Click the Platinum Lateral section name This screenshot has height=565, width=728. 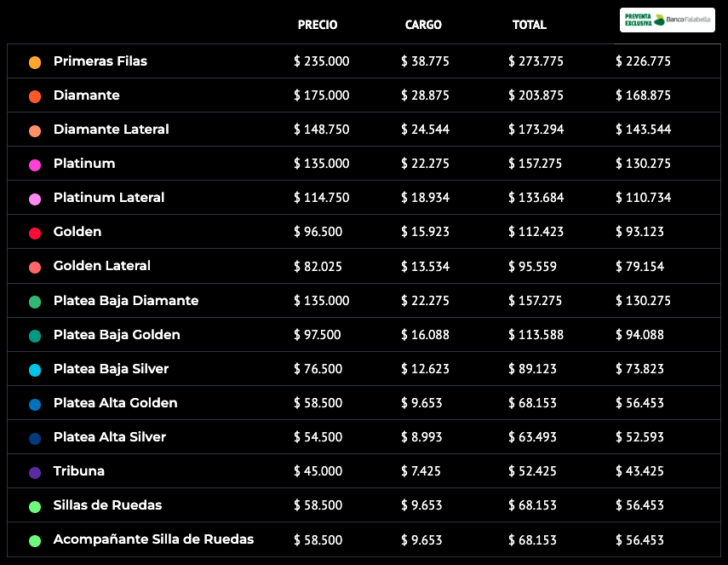click(109, 198)
